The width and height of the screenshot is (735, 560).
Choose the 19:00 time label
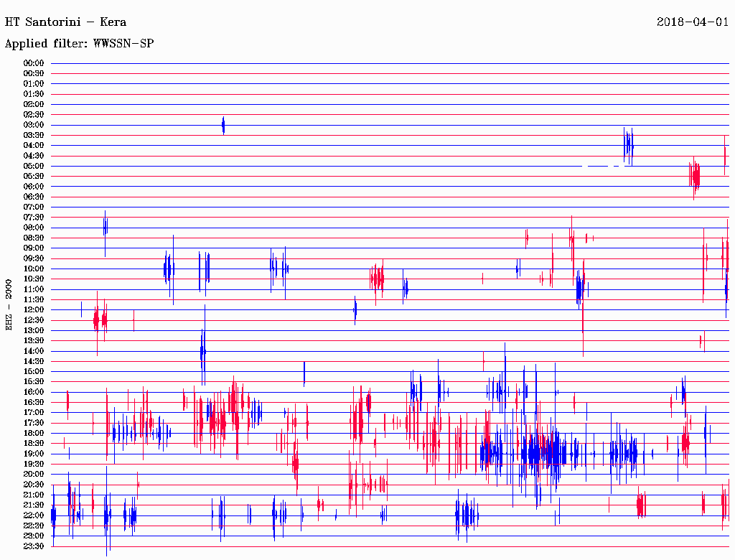pyautogui.click(x=34, y=454)
